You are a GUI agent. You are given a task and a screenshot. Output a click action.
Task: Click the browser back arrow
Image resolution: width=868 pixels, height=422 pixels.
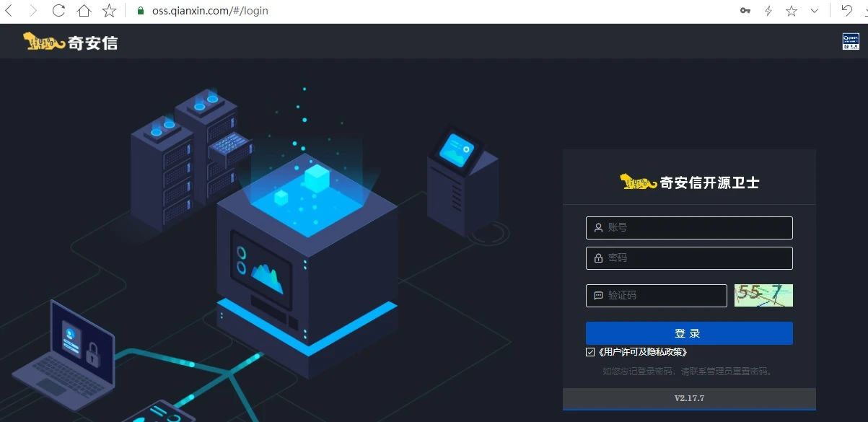point(9,11)
